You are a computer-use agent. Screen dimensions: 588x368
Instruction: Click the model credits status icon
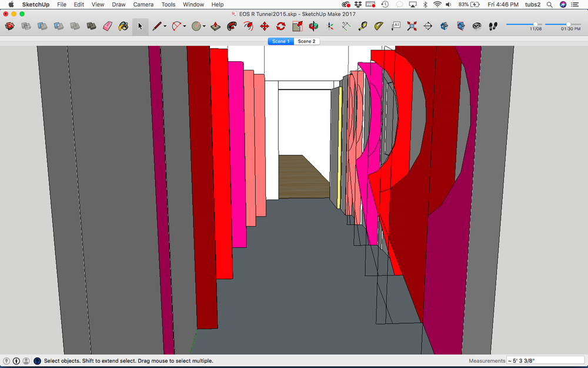click(16, 361)
